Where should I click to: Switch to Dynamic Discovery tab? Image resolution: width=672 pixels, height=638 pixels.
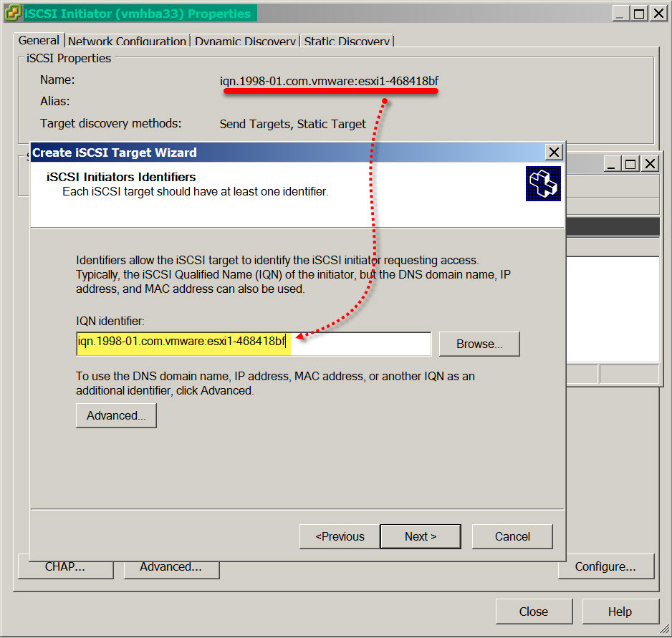tap(245, 41)
